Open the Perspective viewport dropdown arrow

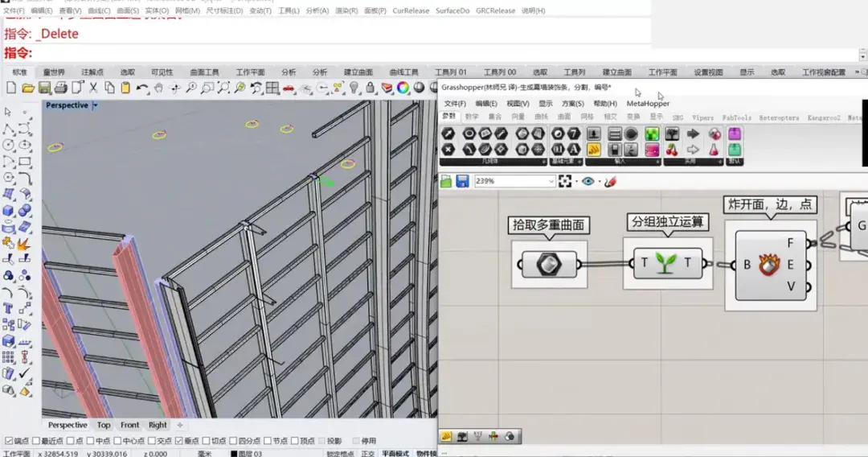pos(95,105)
